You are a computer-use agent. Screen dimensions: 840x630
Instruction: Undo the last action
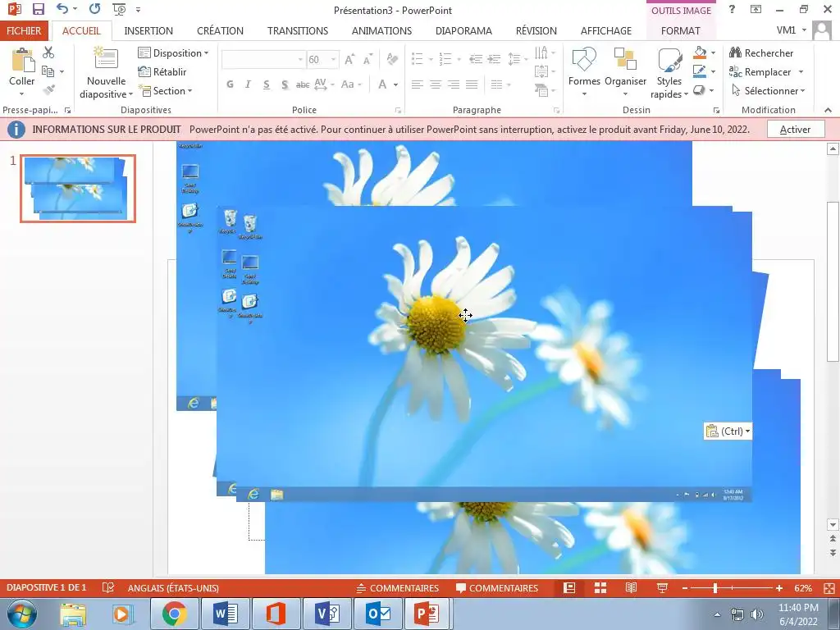pyautogui.click(x=62, y=9)
